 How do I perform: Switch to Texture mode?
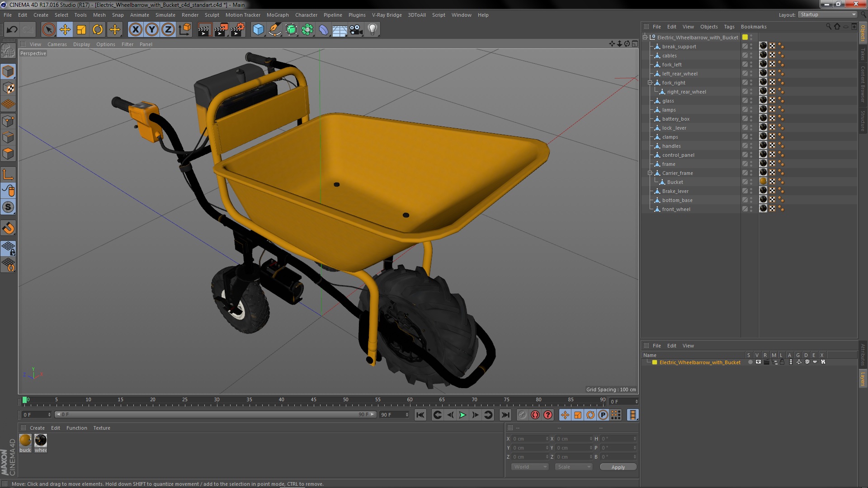(8, 88)
